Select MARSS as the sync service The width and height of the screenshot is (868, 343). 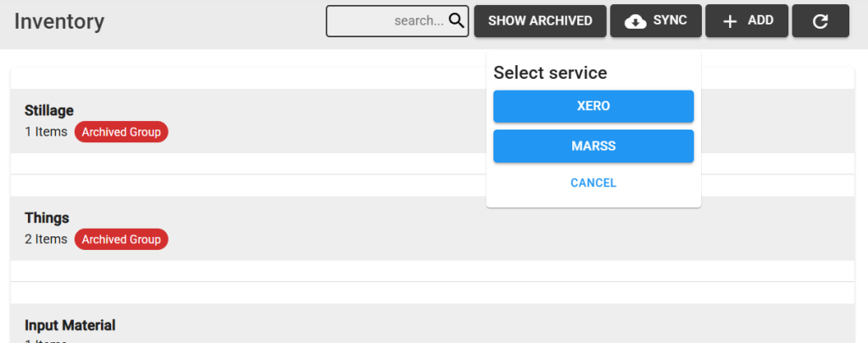point(593,146)
